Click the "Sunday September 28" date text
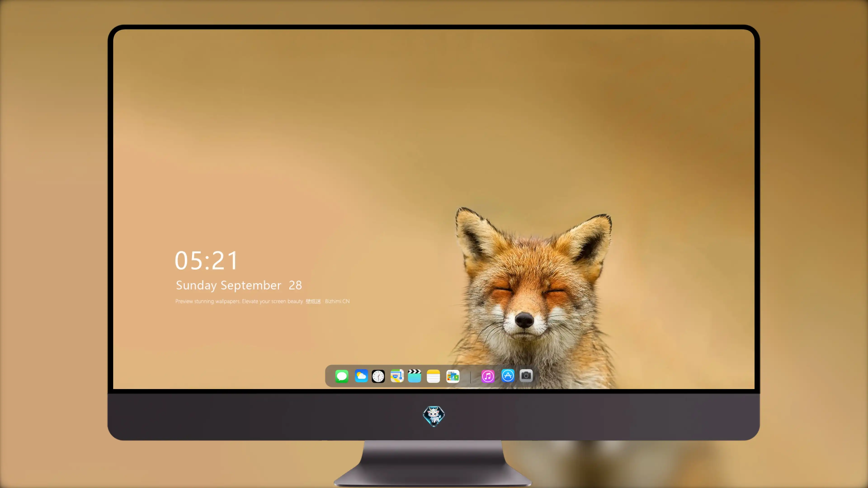The height and width of the screenshot is (488, 868). (x=239, y=285)
